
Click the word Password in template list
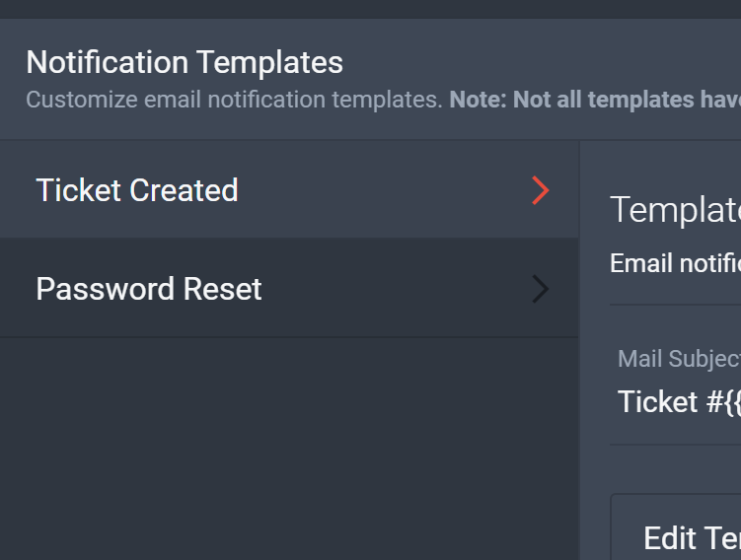point(106,289)
